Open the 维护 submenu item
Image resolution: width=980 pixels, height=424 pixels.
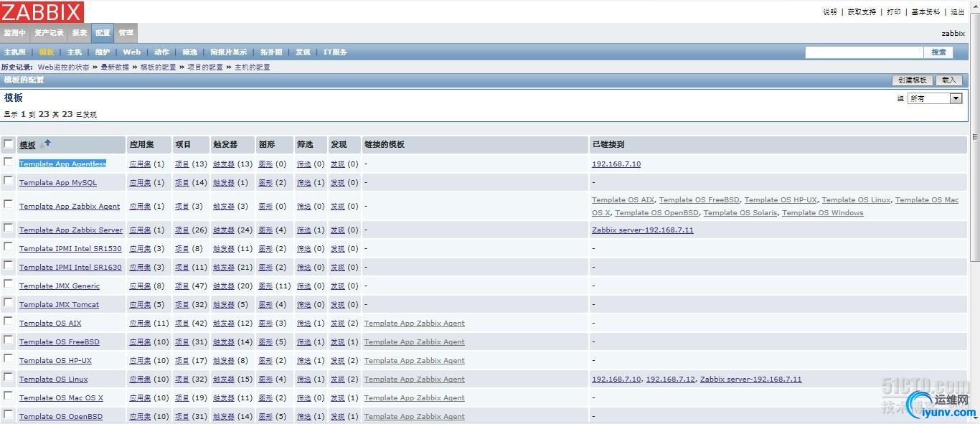click(103, 52)
